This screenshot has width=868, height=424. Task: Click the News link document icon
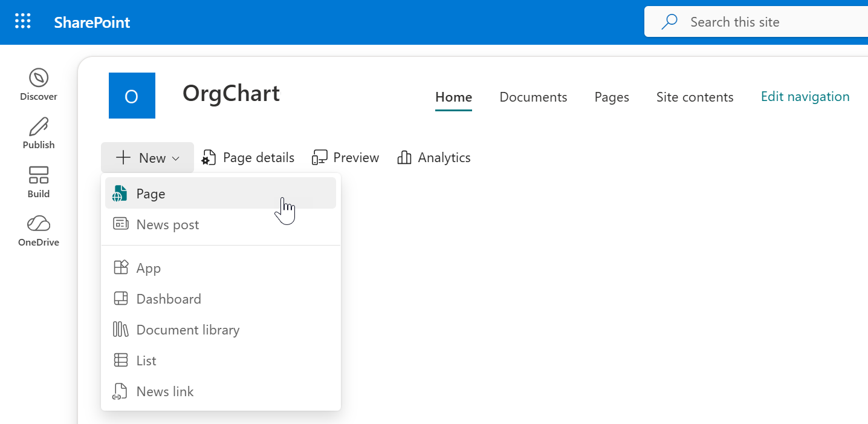coord(120,391)
